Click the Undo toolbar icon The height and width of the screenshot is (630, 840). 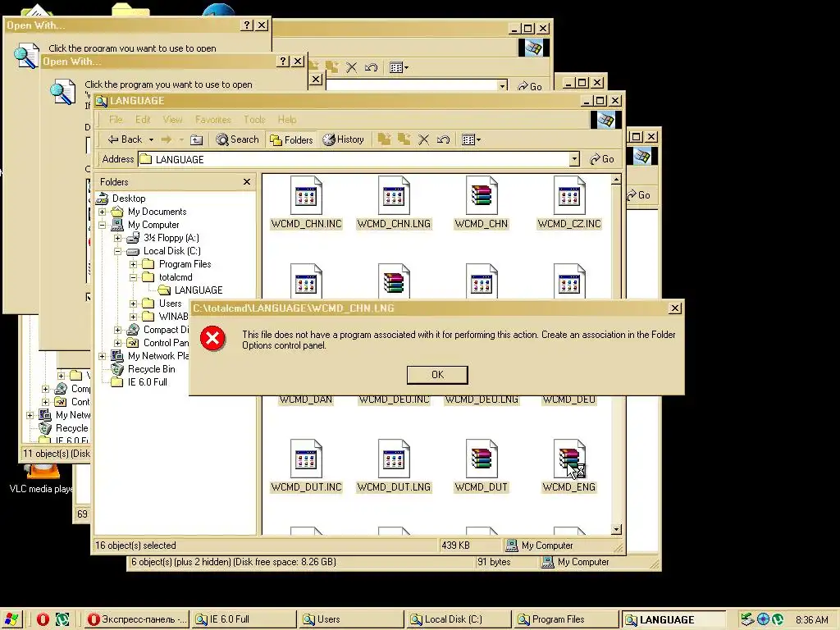click(x=443, y=139)
